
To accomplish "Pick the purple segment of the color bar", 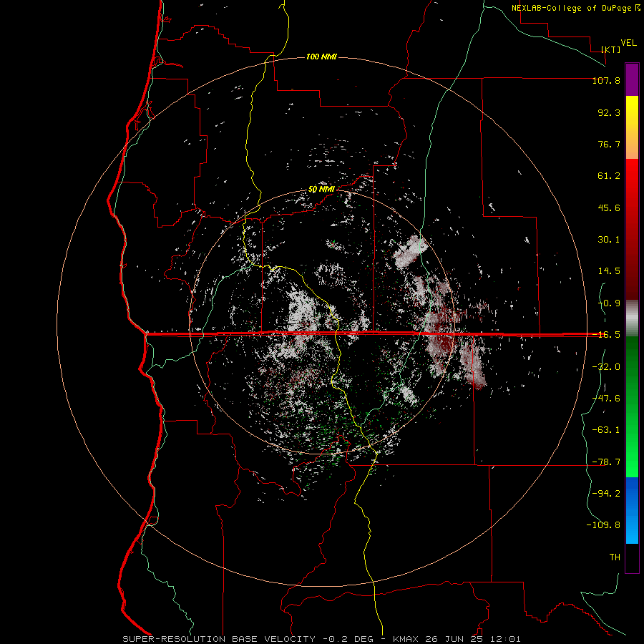I will click(x=632, y=79).
